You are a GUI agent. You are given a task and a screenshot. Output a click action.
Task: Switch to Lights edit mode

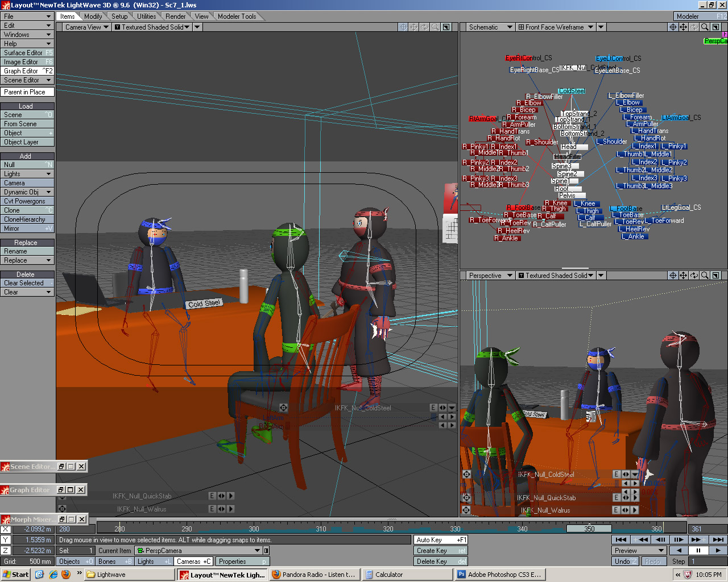pos(154,561)
